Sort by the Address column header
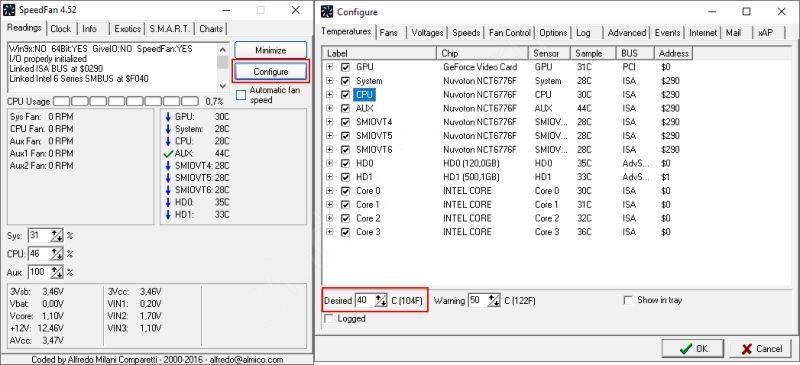 [673, 53]
